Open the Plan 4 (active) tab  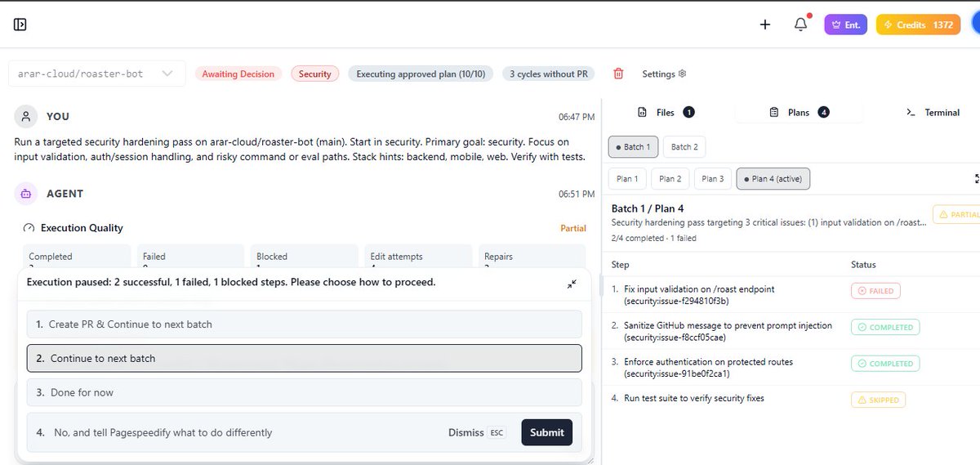tap(773, 178)
